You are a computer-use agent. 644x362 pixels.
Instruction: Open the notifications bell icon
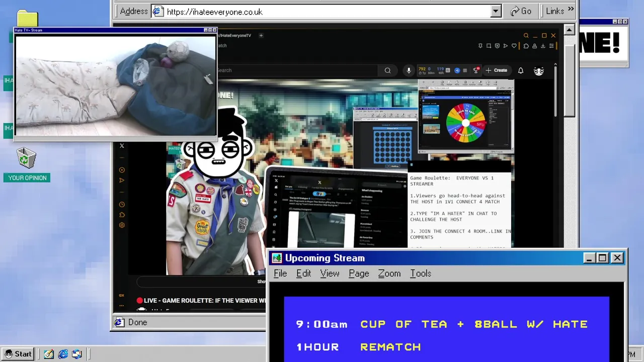tap(521, 70)
